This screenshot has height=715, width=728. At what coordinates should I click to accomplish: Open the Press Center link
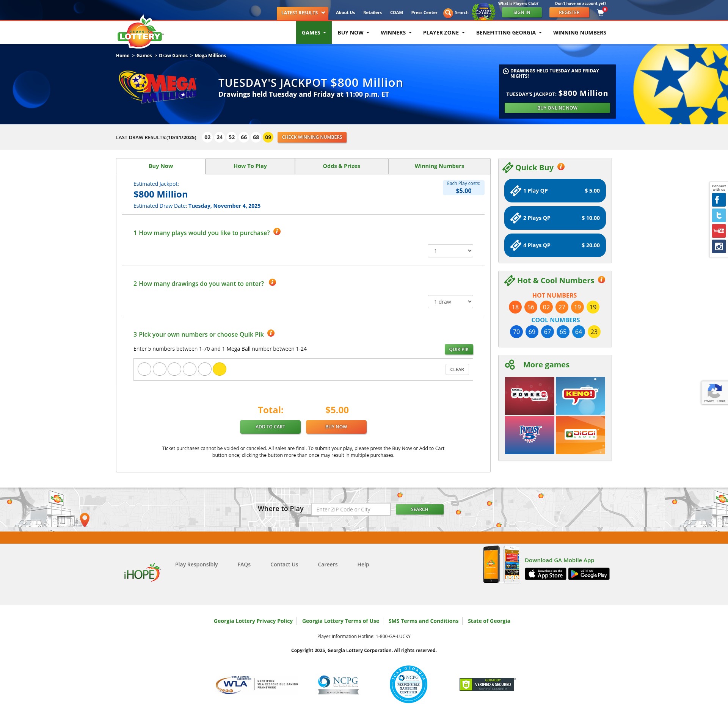pos(424,13)
